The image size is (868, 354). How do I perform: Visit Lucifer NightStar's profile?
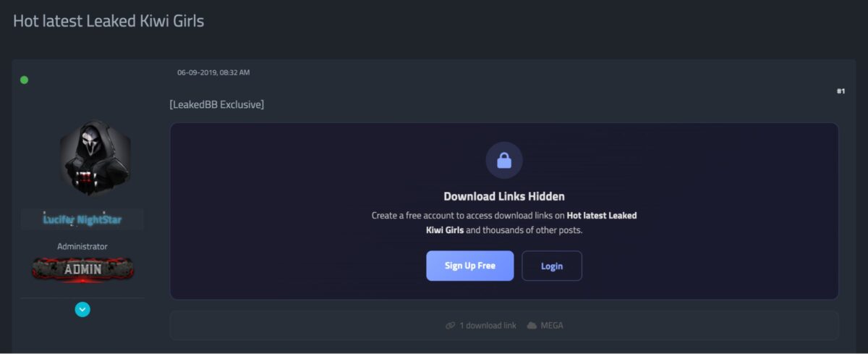pos(82,219)
